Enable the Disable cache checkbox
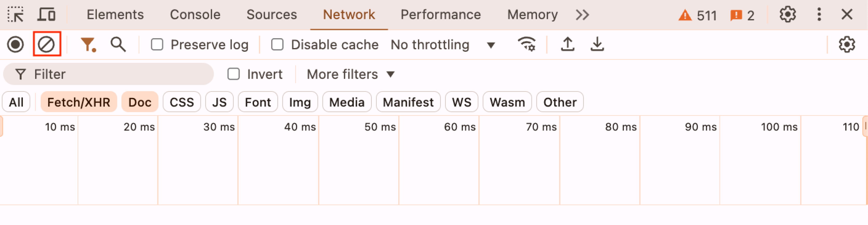 [x=277, y=44]
